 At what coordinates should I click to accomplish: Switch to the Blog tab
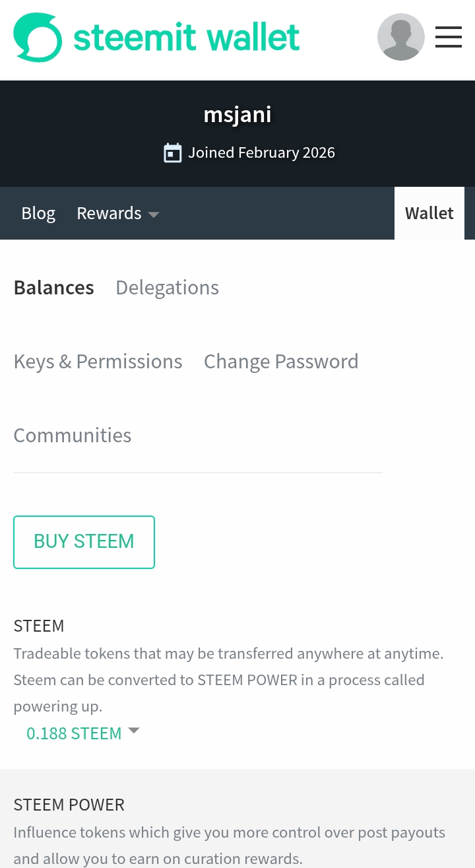[38, 213]
